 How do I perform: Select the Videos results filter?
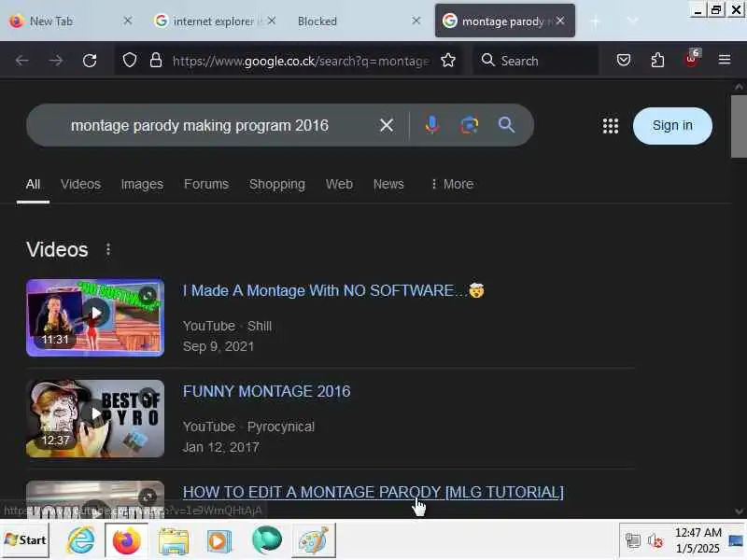point(80,184)
